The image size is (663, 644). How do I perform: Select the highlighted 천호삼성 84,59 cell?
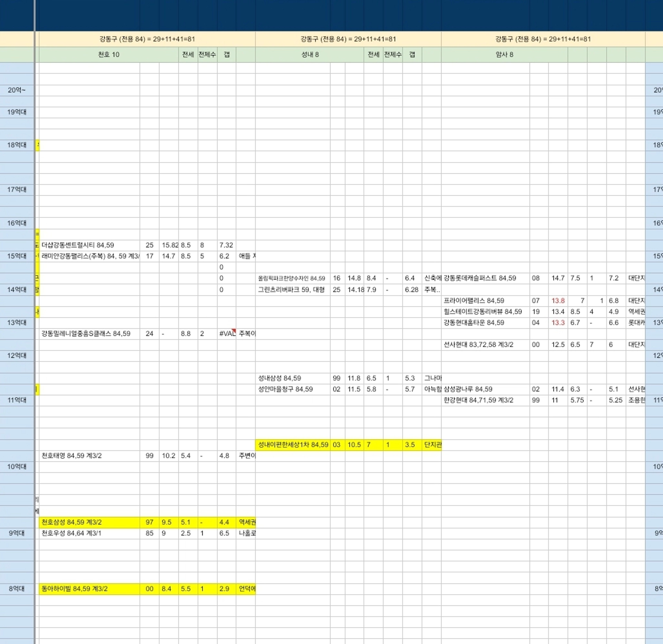point(89,522)
